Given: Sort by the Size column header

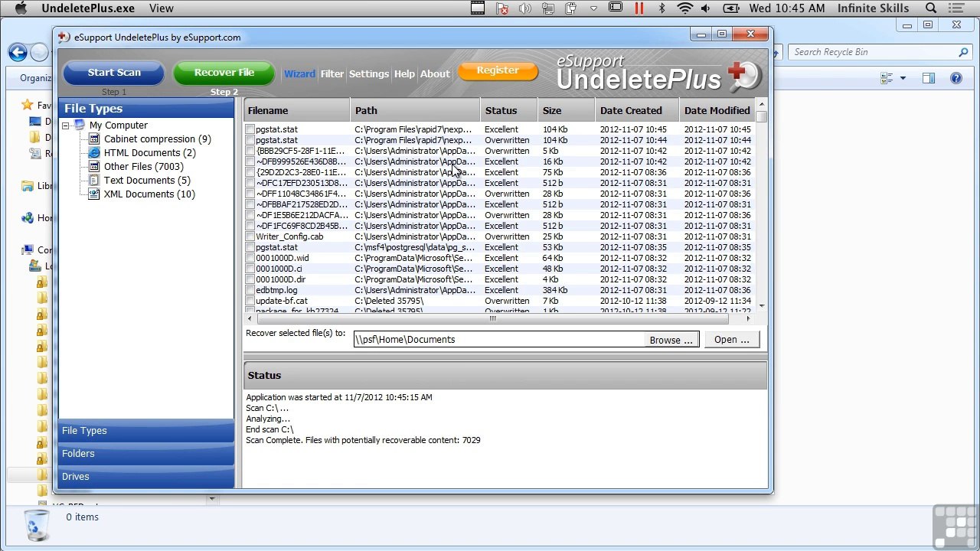Looking at the screenshot, I should coord(567,111).
